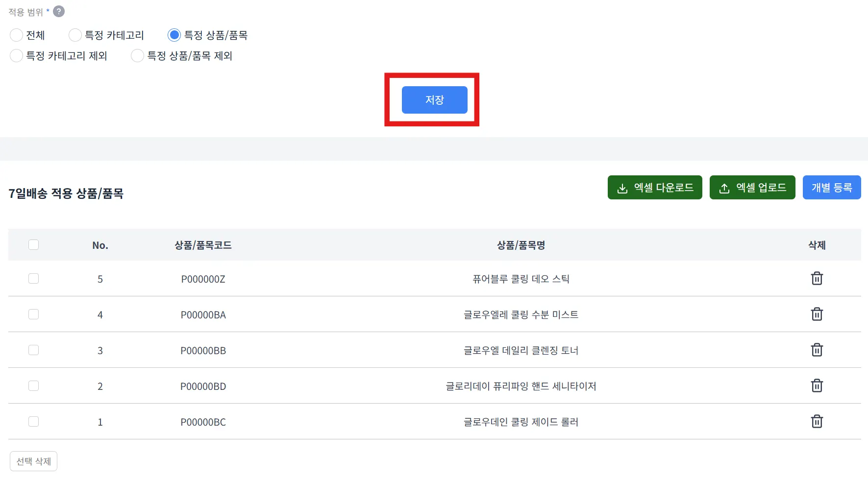Remove the P00000BB product row
The image size is (868, 481).
coord(817,350)
